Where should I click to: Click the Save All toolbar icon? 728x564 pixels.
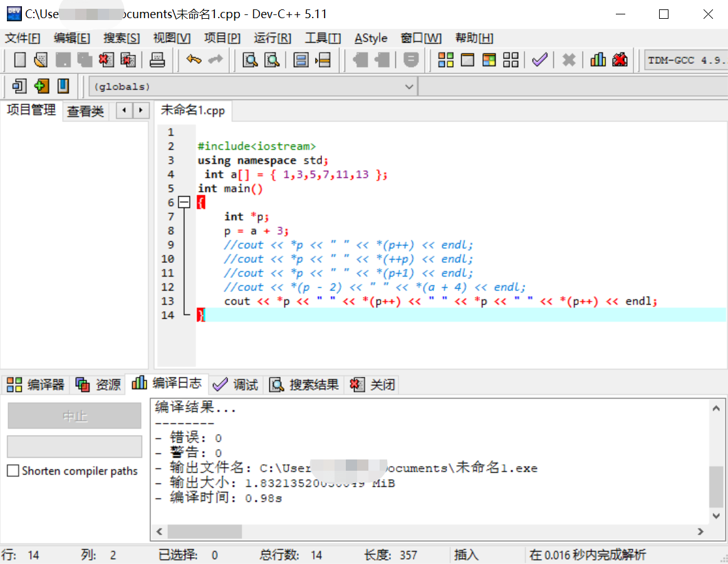coord(85,60)
